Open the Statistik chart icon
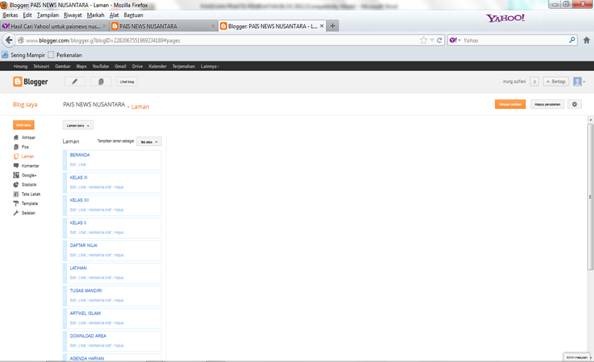Image resolution: width=594 pixels, height=362 pixels. click(16, 184)
